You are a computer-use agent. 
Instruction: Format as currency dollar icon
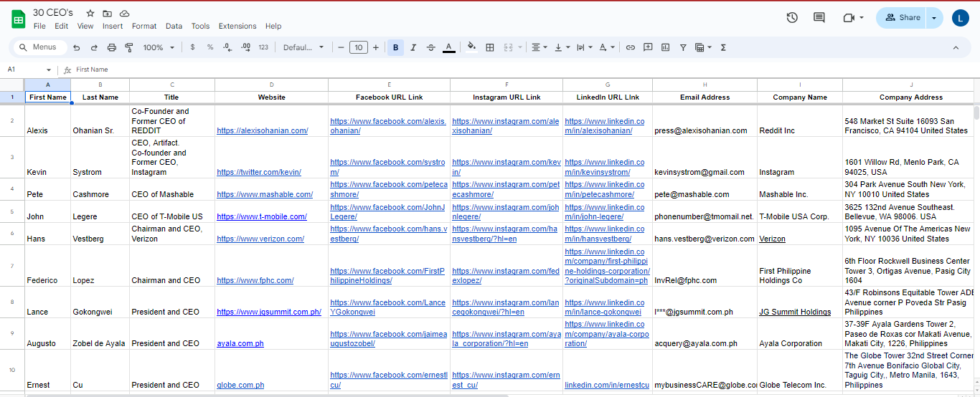tap(192, 47)
